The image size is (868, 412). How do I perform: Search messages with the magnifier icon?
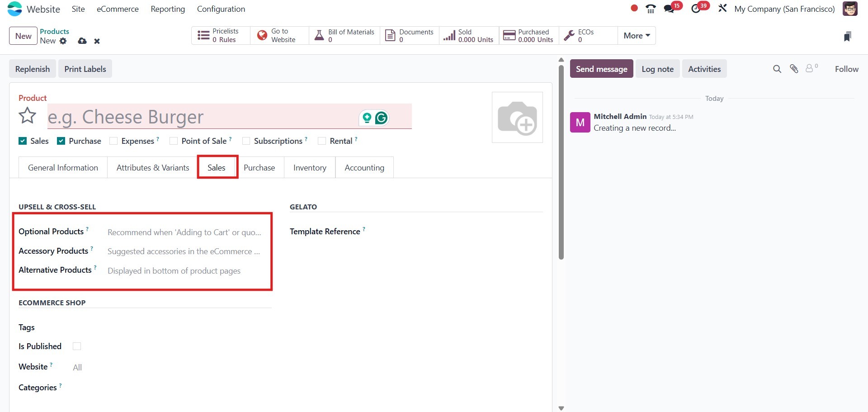coord(777,69)
